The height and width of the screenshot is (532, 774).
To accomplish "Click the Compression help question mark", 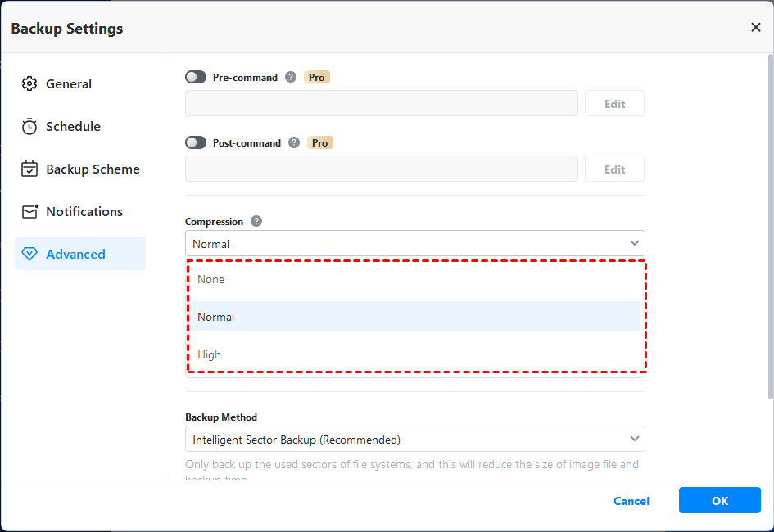I will click(256, 221).
